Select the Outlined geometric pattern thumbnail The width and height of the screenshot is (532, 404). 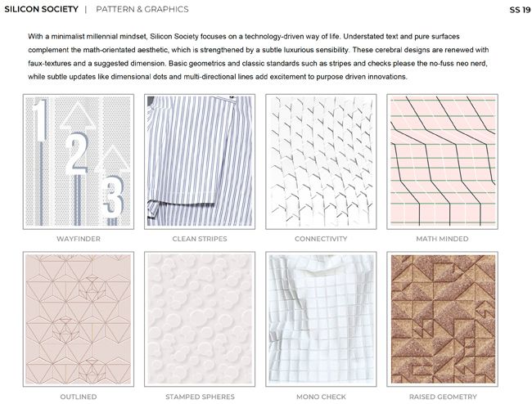pos(79,319)
